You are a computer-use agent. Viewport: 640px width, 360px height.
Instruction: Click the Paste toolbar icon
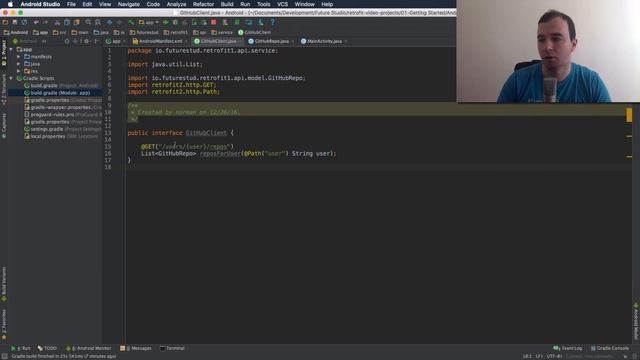pyautogui.click(x=76, y=22)
